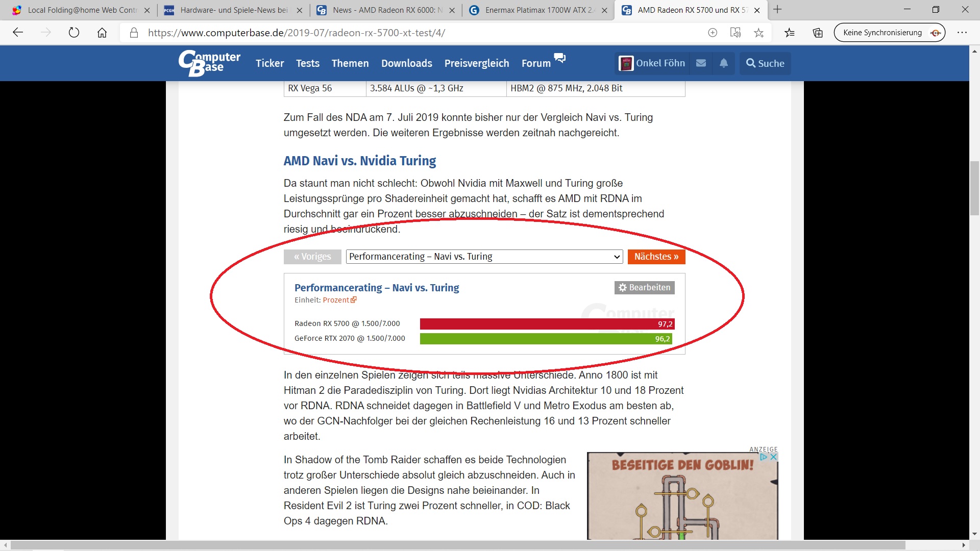The image size is (980, 551).
Task: Open the notifications bell icon
Action: coord(724,63)
